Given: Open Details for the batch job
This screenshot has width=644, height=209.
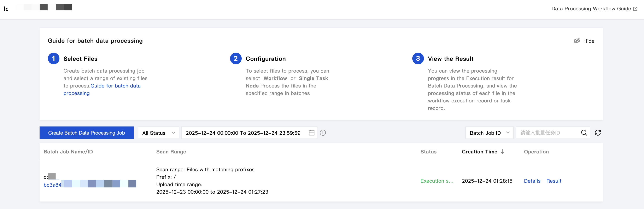Looking at the screenshot, I should (532, 181).
